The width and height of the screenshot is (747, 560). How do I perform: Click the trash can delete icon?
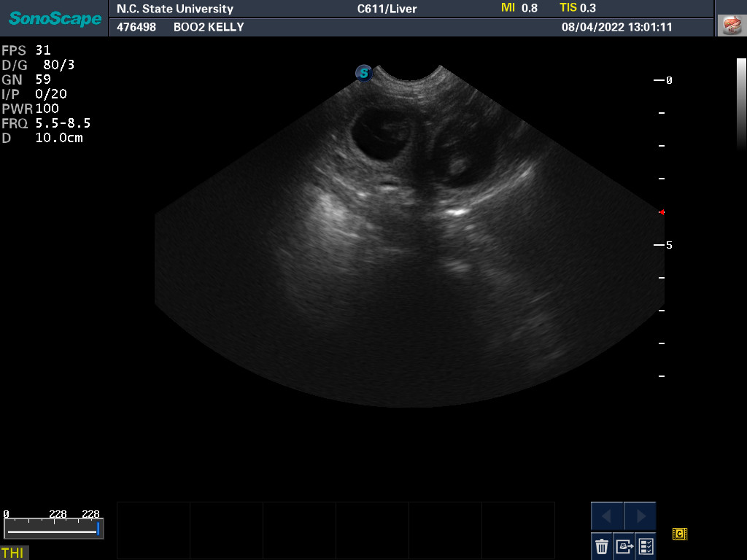[x=602, y=545]
